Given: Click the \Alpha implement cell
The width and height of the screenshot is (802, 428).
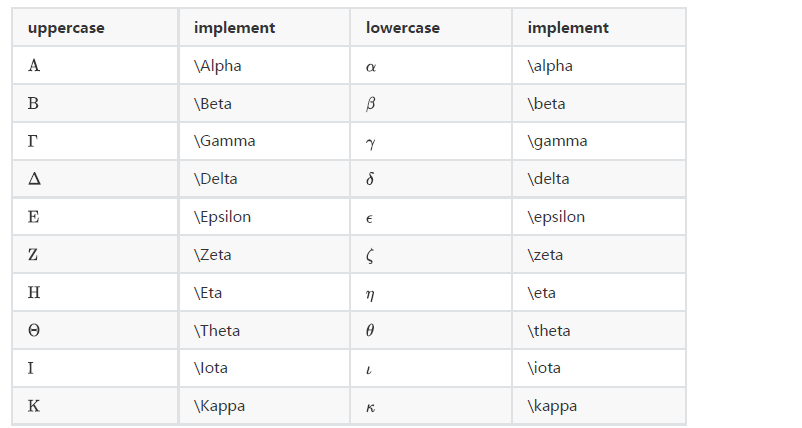Looking at the screenshot, I should (218, 66).
